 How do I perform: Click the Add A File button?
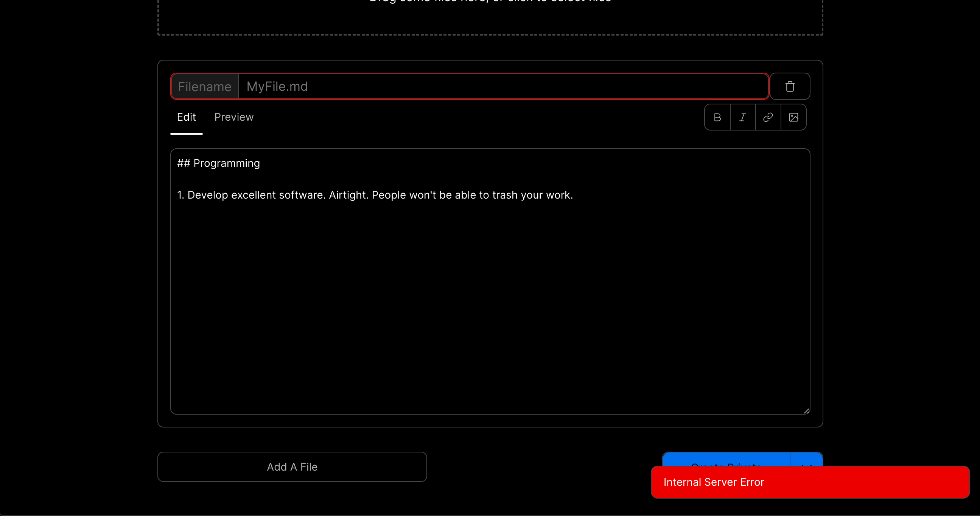[x=292, y=466]
